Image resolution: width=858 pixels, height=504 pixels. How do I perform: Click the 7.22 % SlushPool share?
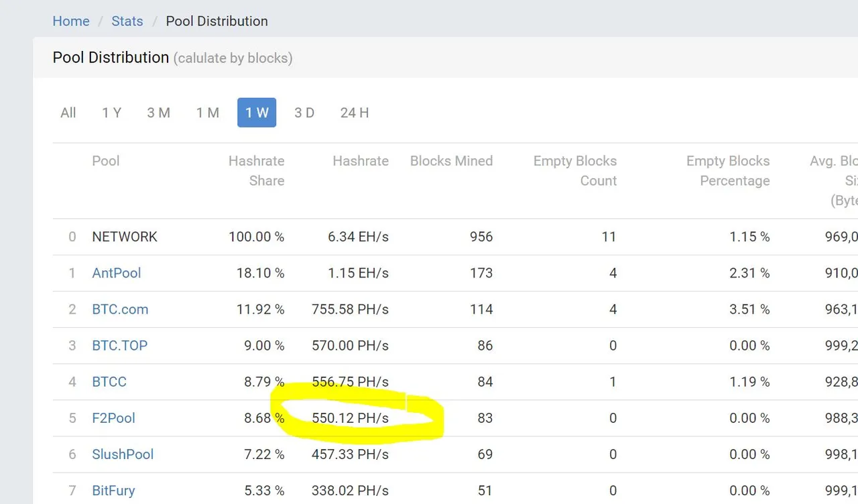[x=264, y=454]
